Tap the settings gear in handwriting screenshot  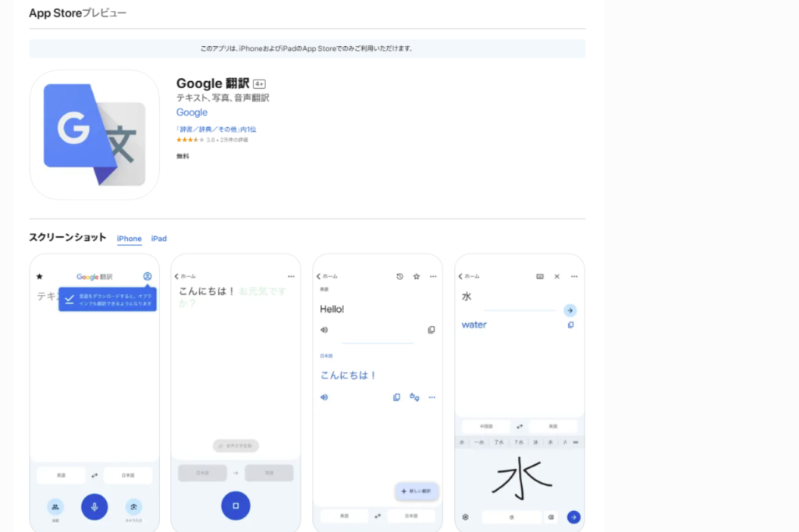(x=465, y=516)
